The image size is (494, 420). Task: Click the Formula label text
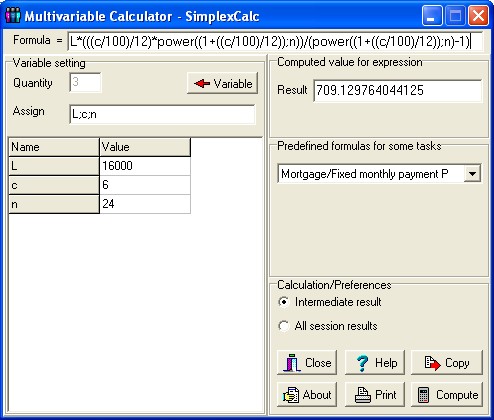pyautogui.click(x=32, y=40)
